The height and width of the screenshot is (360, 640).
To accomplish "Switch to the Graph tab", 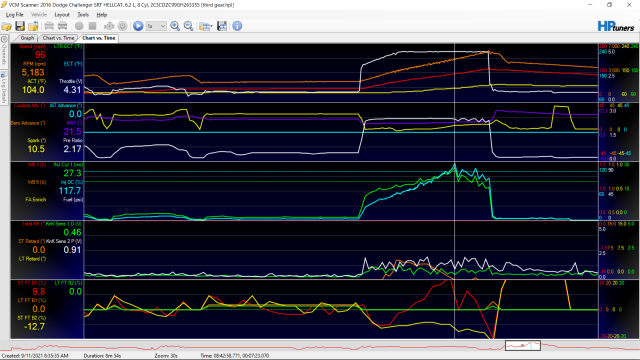I will pos(27,38).
